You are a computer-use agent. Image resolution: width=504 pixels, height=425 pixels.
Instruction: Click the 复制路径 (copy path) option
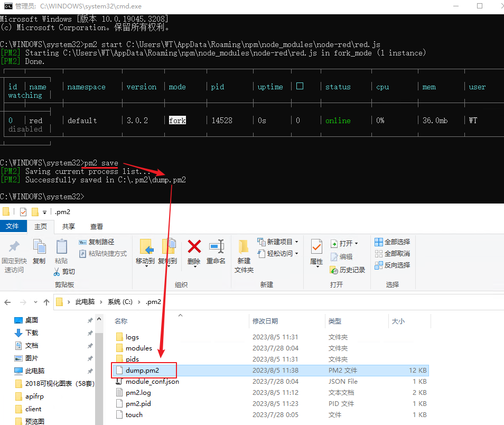point(97,242)
